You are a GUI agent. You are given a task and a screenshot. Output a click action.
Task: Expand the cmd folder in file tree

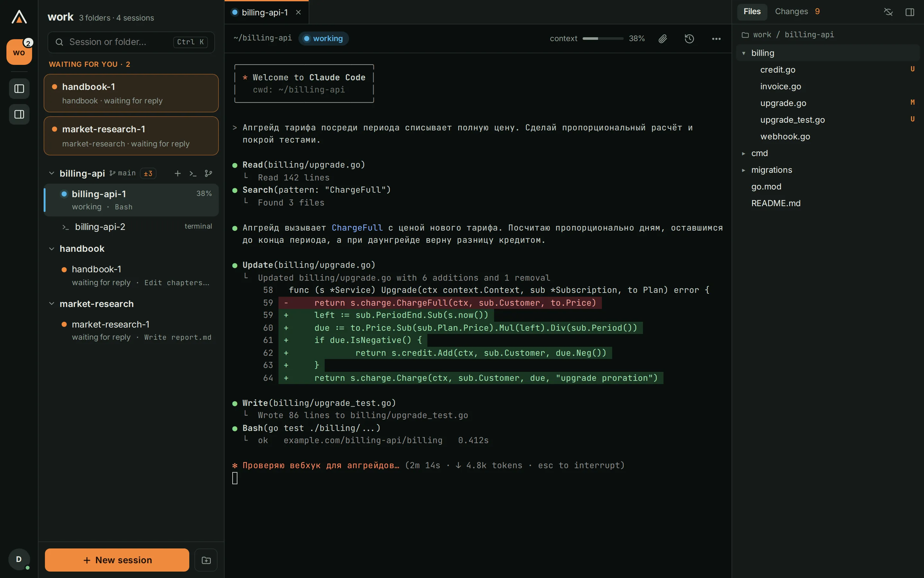click(x=744, y=153)
